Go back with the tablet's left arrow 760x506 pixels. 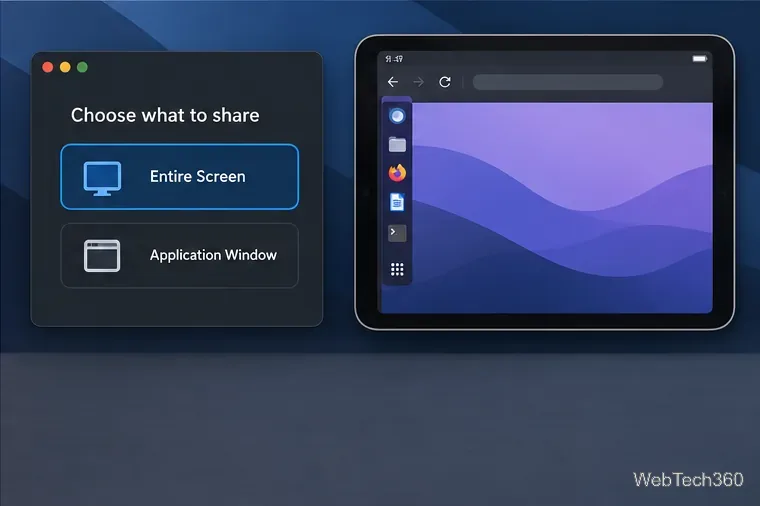pyautogui.click(x=393, y=82)
